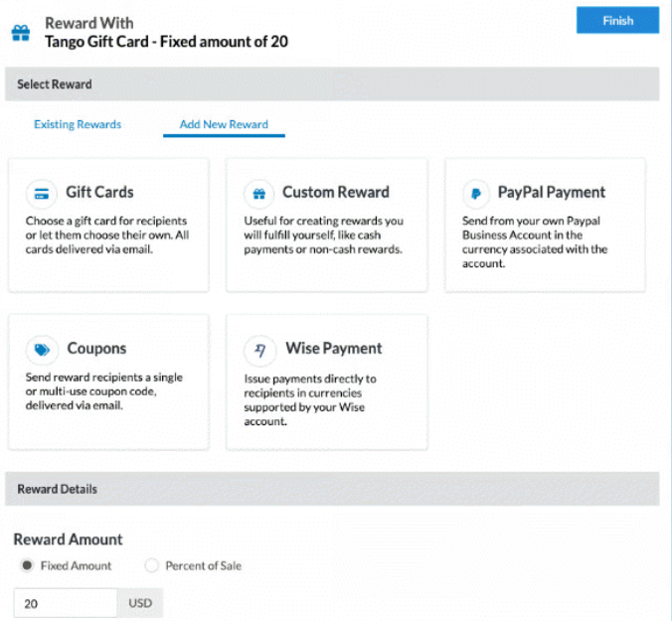Click the Wise Payment logo icon
Viewport: 672px width, 621px height.
[x=259, y=351]
